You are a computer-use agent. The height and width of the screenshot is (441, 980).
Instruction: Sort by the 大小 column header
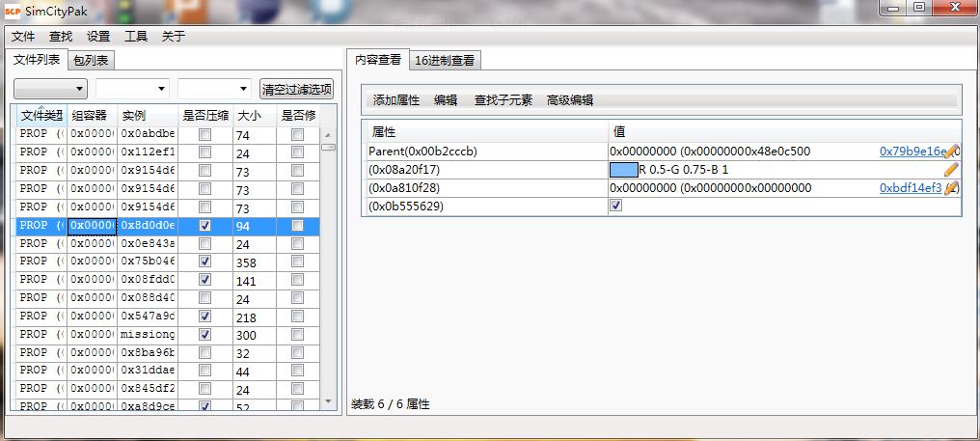(x=255, y=116)
